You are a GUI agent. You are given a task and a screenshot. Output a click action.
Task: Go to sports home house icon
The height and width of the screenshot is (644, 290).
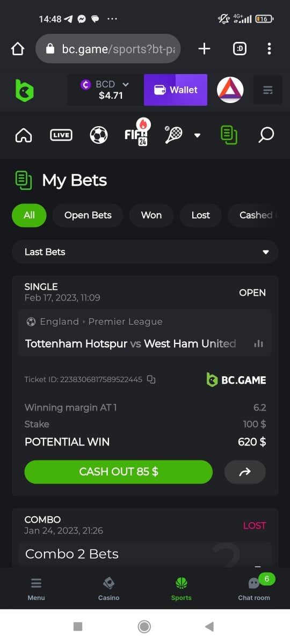tap(24, 135)
